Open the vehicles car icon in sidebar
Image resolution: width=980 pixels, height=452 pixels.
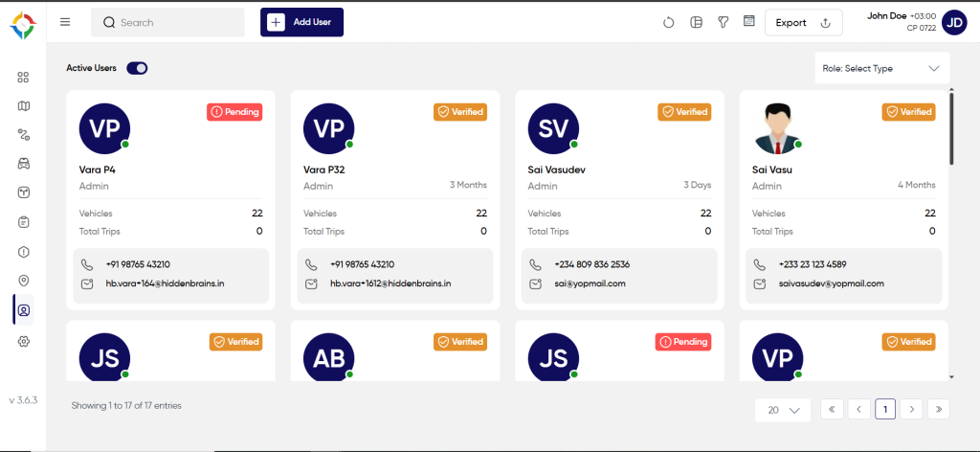[x=23, y=164]
